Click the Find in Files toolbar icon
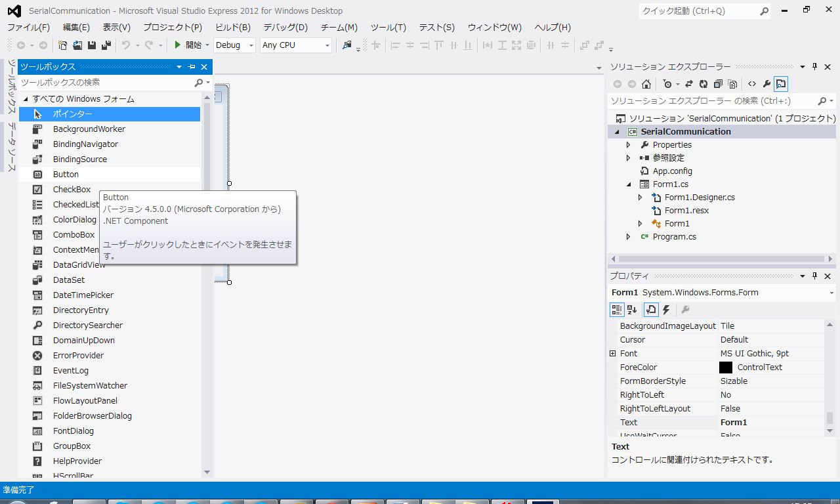 tap(347, 45)
